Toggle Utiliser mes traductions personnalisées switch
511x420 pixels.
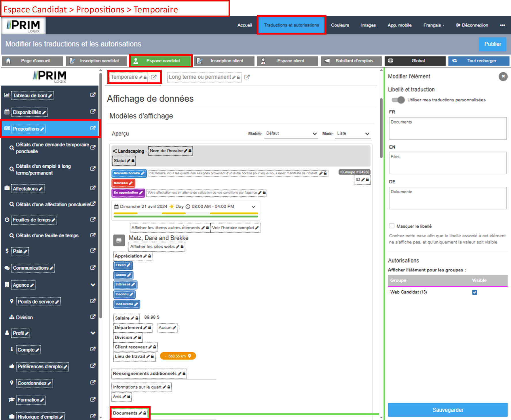[398, 100]
